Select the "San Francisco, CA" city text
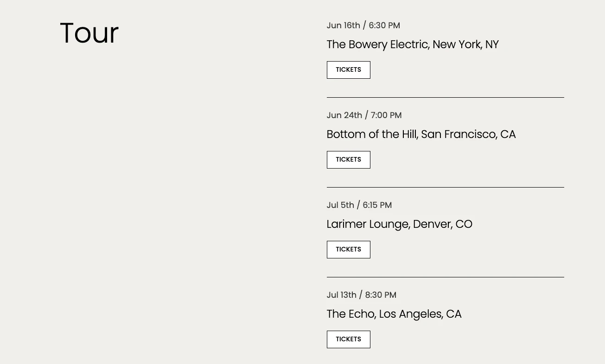This screenshot has width=605, height=364. tap(468, 134)
